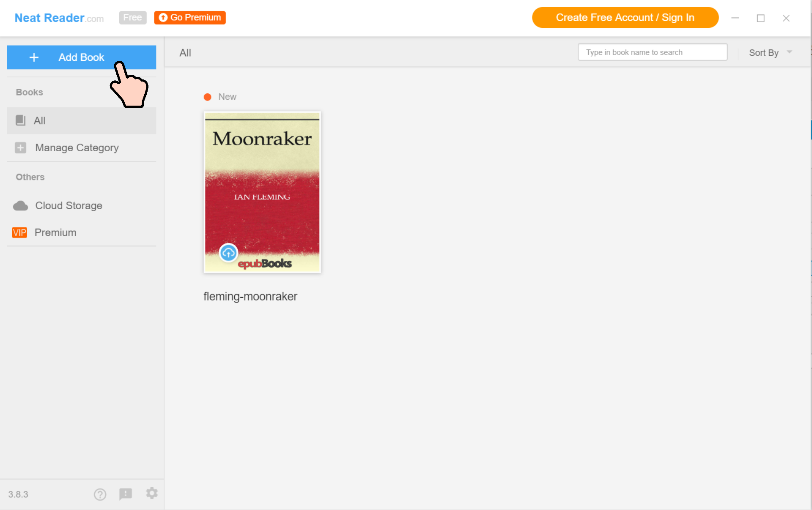Click the VIP badge icon
This screenshot has height=510, width=812.
pos(19,233)
